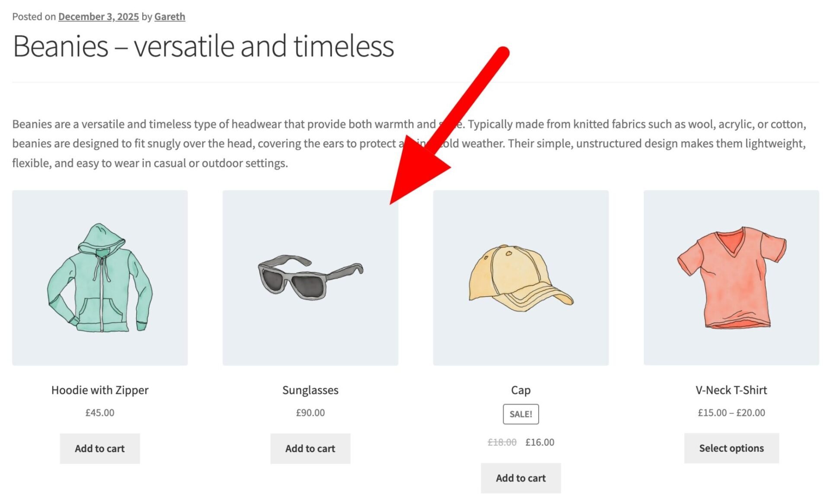The image size is (830, 504).
Task: Select options for the V-Neck T-Shirt
Action: click(731, 448)
